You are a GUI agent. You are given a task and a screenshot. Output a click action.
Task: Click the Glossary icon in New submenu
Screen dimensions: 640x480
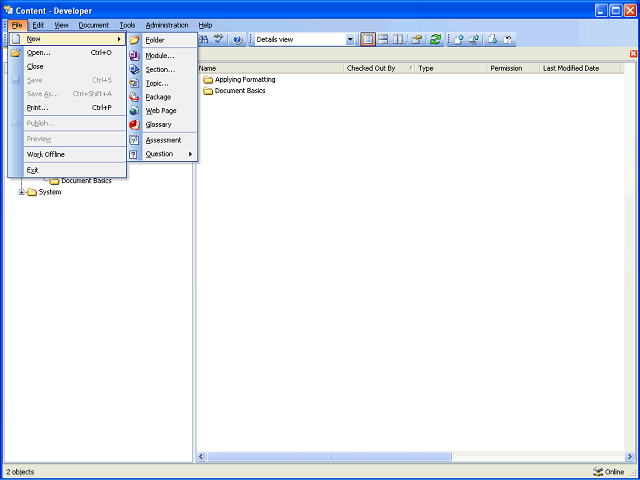point(134,125)
